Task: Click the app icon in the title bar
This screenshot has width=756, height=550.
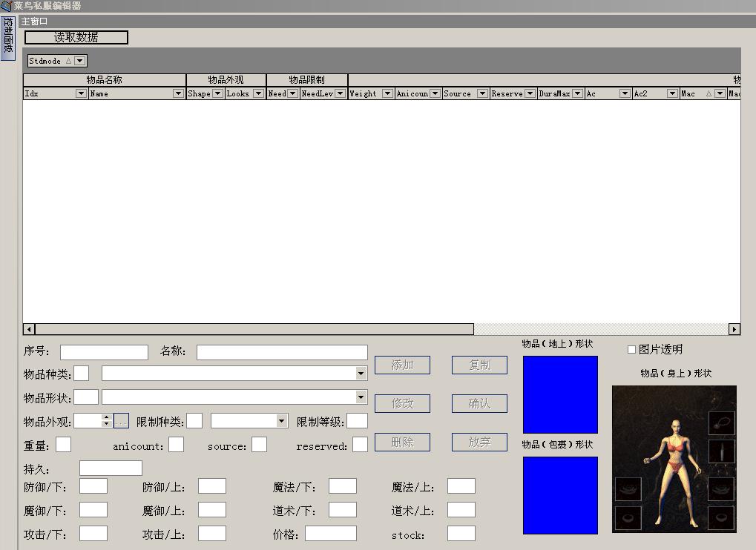Action: pos(6,6)
